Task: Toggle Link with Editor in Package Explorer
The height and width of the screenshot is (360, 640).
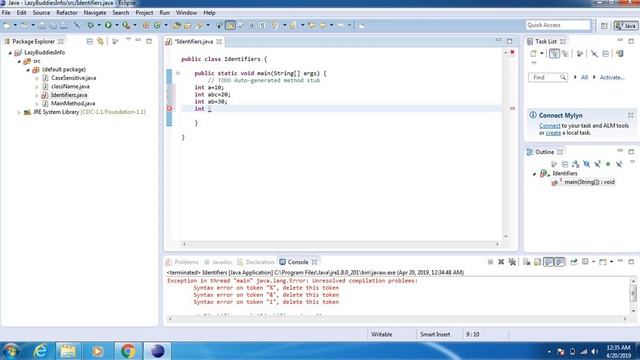Action: click(100, 41)
